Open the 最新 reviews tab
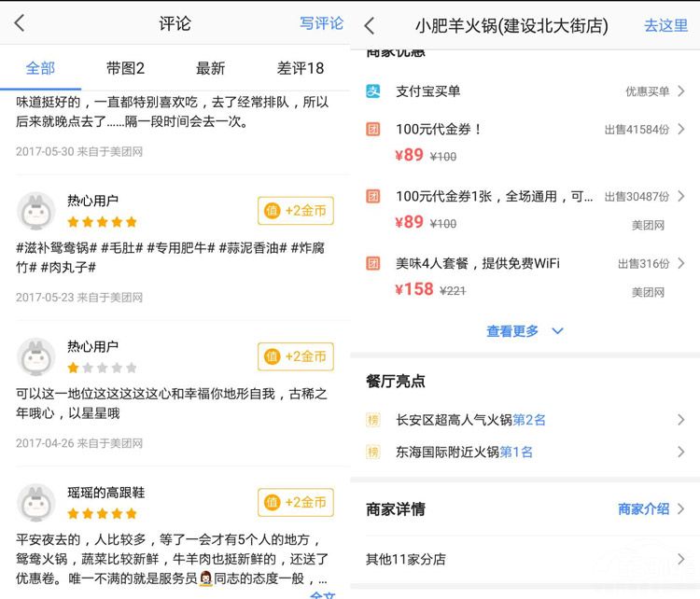This screenshot has height=599, width=700. point(211,68)
